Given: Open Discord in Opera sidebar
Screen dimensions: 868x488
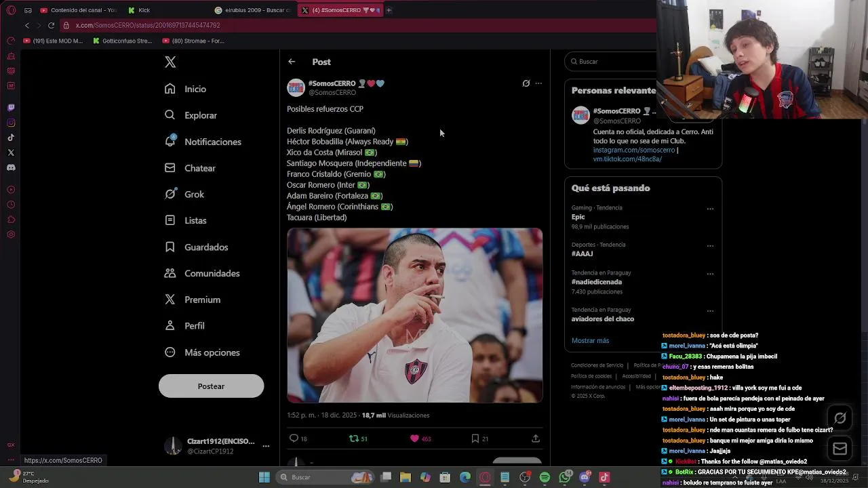Looking at the screenshot, I should coord(11,167).
